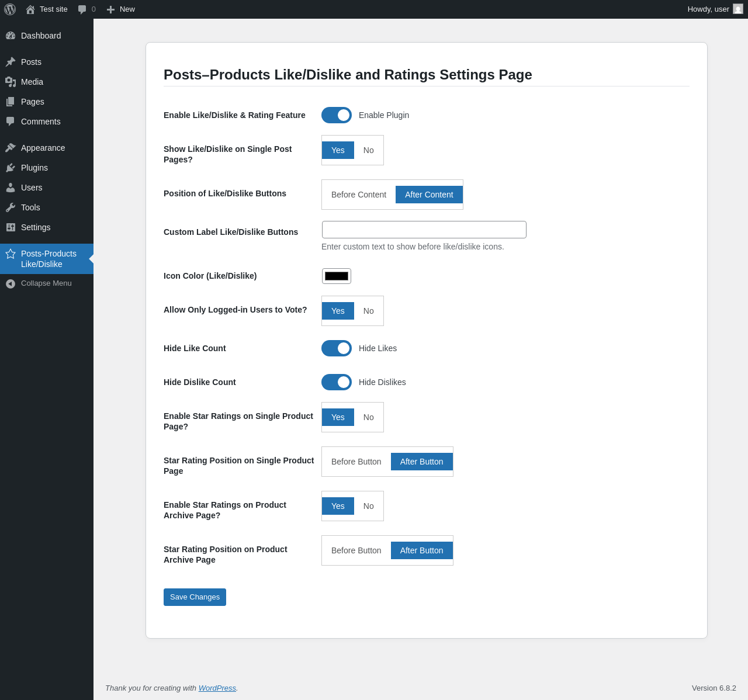The width and height of the screenshot is (748, 700).
Task: Click the Tools wrench icon
Action: (11, 207)
